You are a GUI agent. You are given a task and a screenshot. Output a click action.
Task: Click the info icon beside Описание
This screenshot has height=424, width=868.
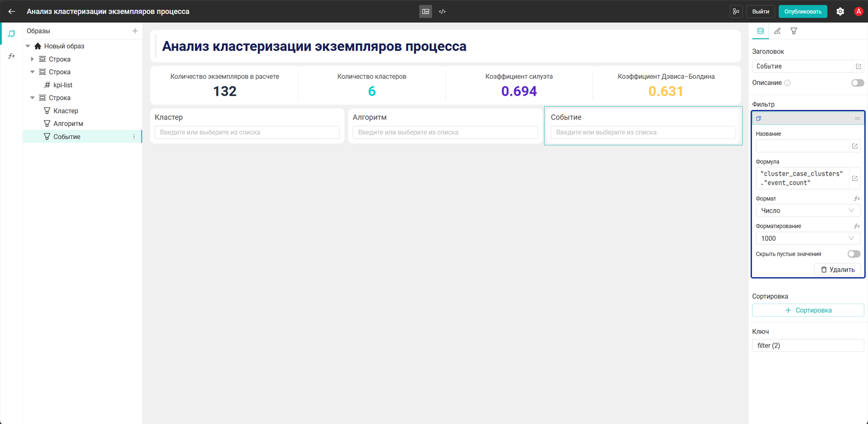(x=788, y=83)
